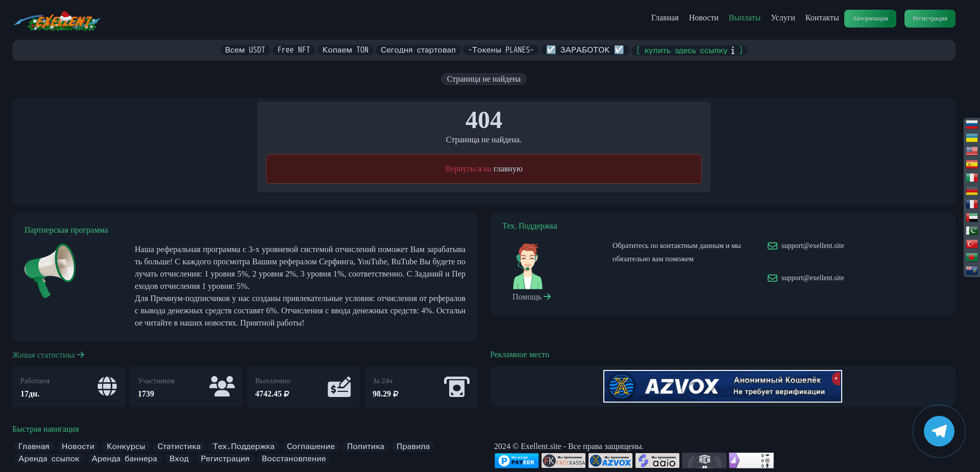This screenshot has width=980, height=472.
Task: Click the aaio payment badge
Action: pyautogui.click(x=657, y=460)
